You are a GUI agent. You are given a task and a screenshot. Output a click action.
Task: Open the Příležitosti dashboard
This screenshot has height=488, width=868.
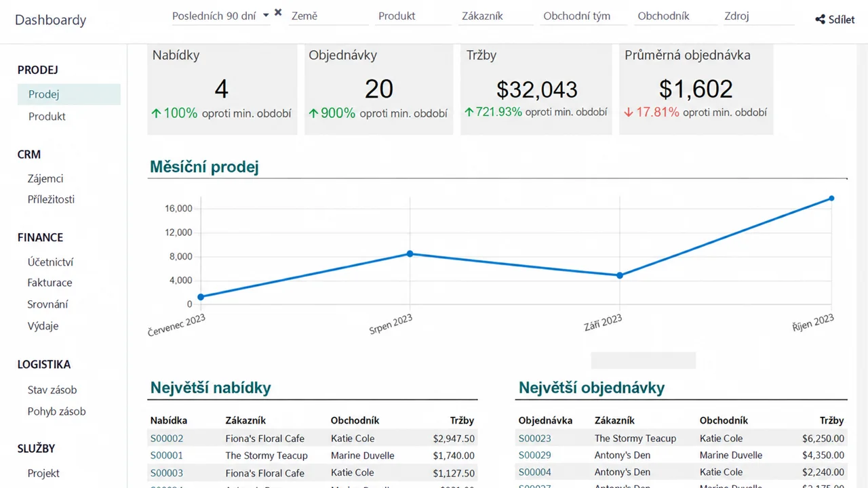pos(51,199)
